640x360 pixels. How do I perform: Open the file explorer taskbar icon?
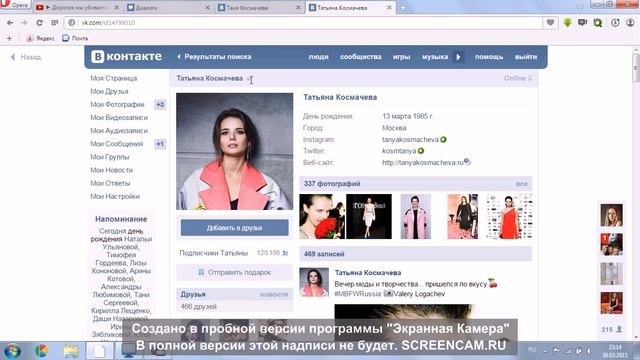click(x=71, y=351)
